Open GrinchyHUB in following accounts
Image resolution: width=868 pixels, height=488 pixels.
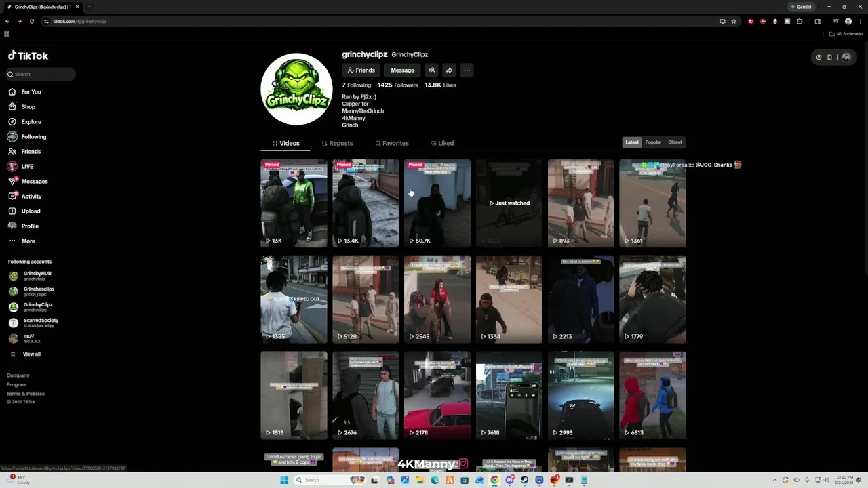pos(31,276)
